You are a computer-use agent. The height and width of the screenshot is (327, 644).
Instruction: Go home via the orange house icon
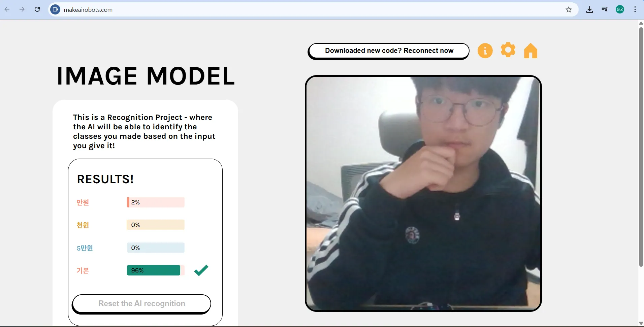(530, 51)
